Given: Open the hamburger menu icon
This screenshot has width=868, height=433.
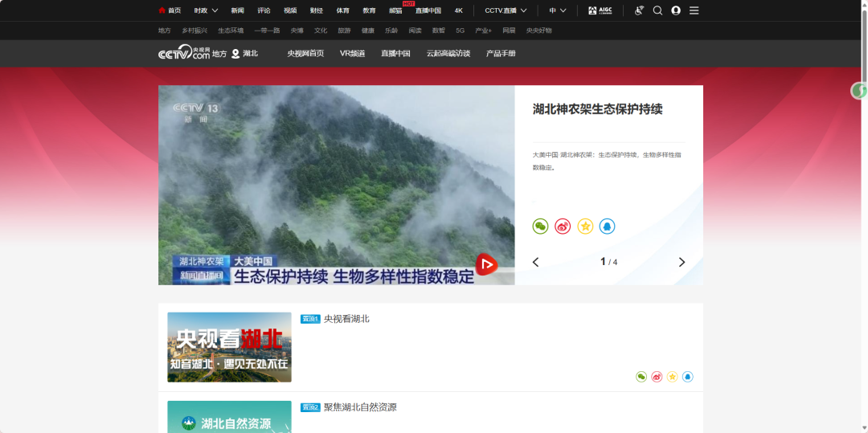Looking at the screenshot, I should tap(694, 10).
